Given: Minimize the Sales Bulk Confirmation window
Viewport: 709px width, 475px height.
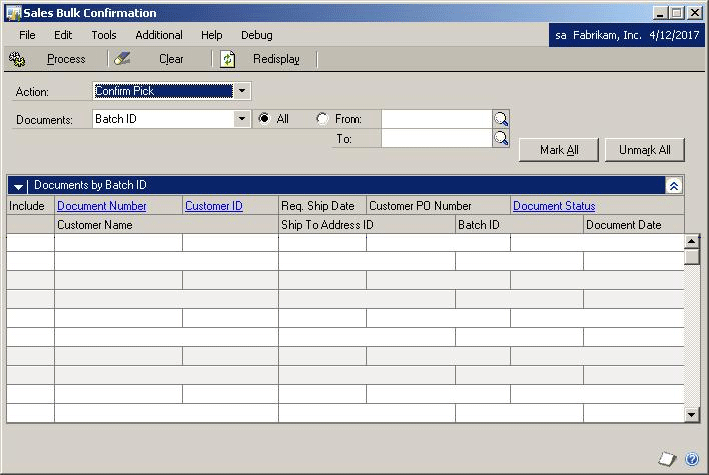Looking at the screenshot, I should click(660, 13).
